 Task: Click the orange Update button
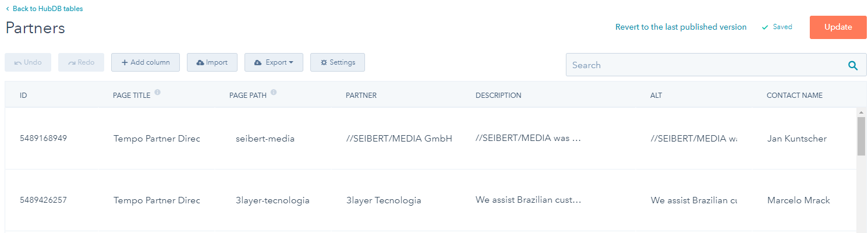point(838,27)
